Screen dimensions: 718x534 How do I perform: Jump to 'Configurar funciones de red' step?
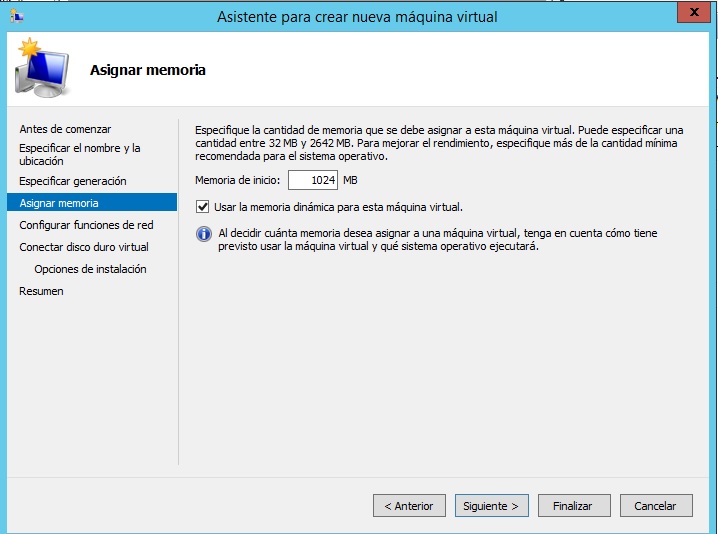[86, 225]
